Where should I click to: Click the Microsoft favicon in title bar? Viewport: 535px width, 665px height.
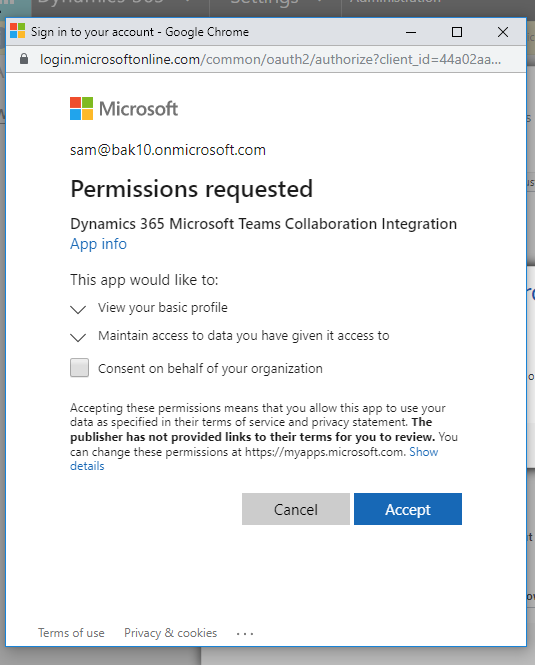point(17,31)
